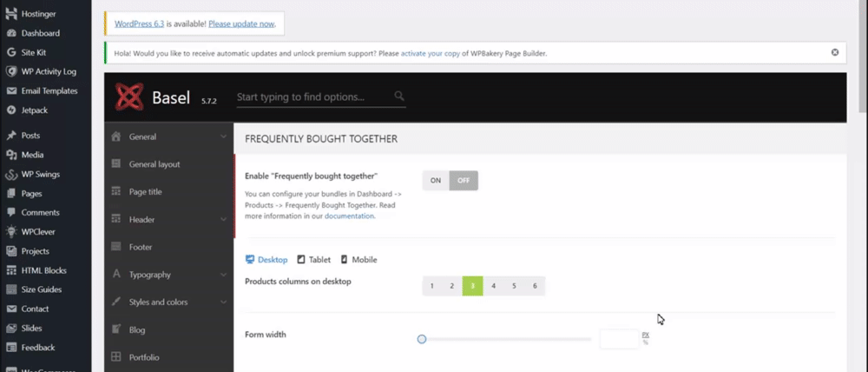Open Page title theme settings
This screenshot has width=868, height=372.
[x=169, y=192]
